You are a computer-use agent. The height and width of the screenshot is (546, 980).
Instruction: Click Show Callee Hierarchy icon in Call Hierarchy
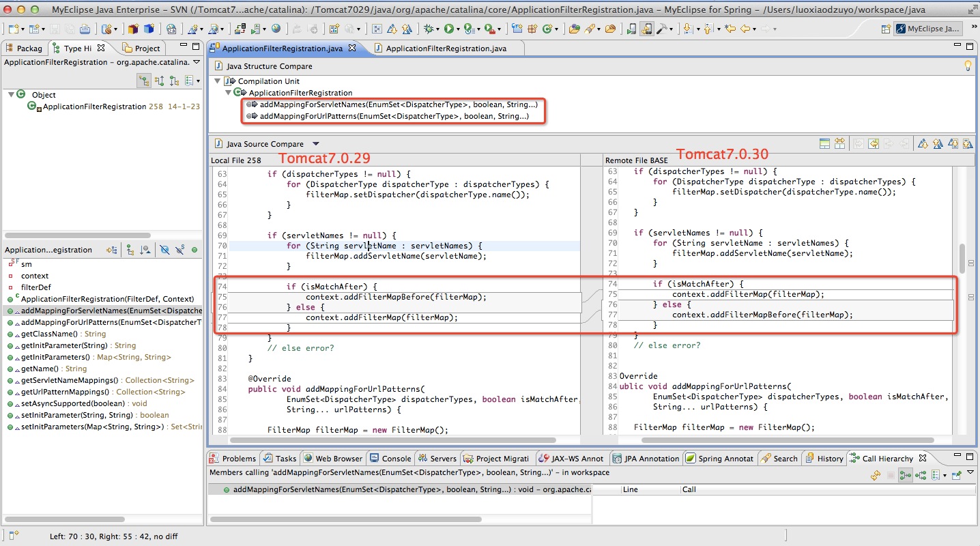pos(921,475)
